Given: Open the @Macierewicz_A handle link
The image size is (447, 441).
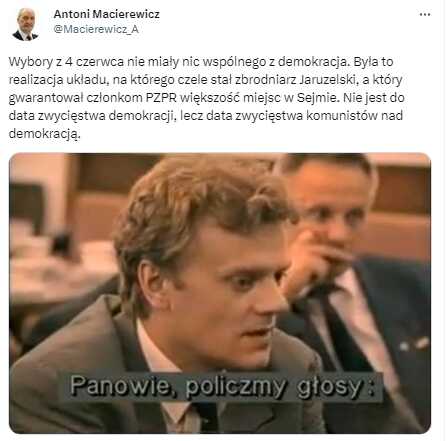Looking at the screenshot, I should click(96, 29).
